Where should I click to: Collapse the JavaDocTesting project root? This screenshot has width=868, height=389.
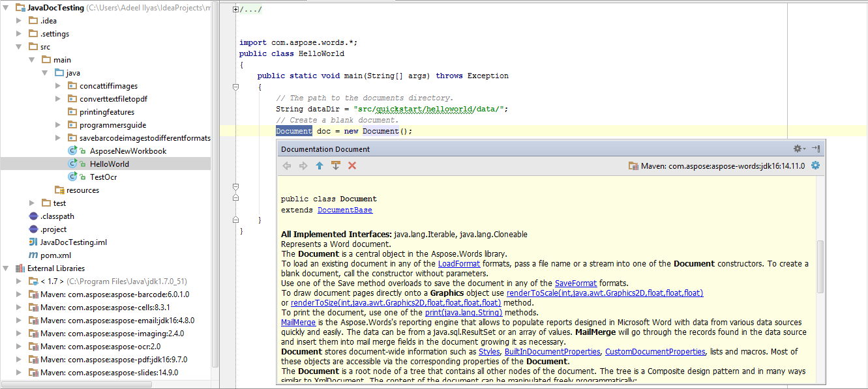pos(6,8)
